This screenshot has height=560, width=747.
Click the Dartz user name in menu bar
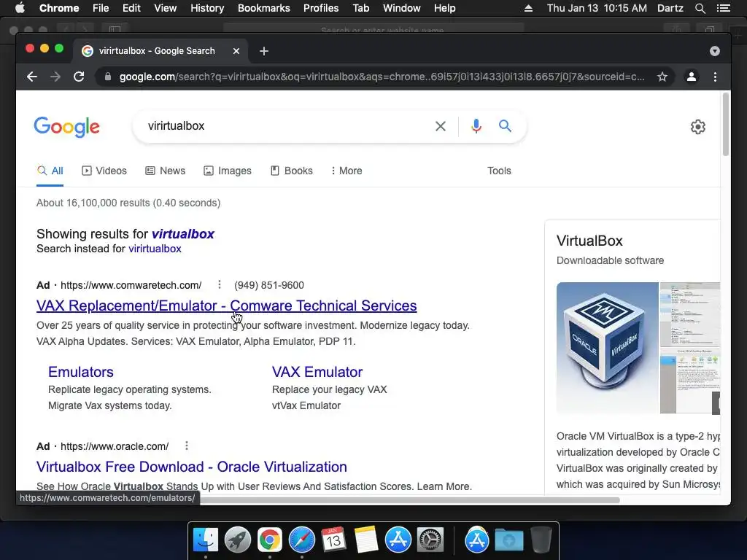(x=670, y=8)
